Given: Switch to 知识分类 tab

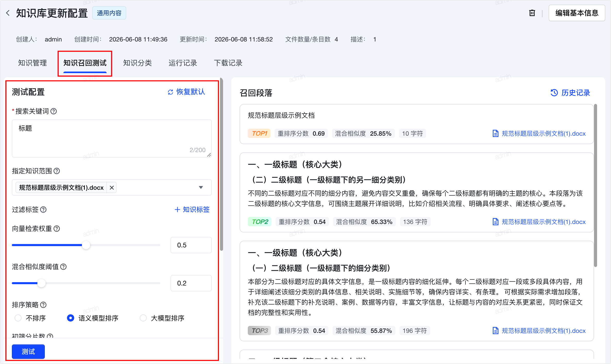Looking at the screenshot, I should [138, 63].
